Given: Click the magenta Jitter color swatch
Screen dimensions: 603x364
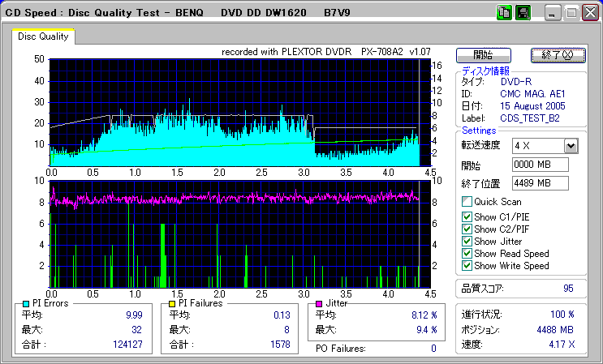Looking at the screenshot, I should (x=320, y=303).
